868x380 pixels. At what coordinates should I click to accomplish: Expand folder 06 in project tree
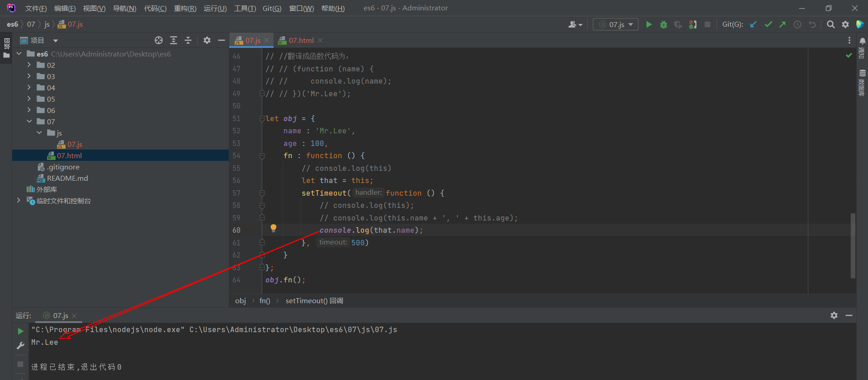[x=29, y=110]
